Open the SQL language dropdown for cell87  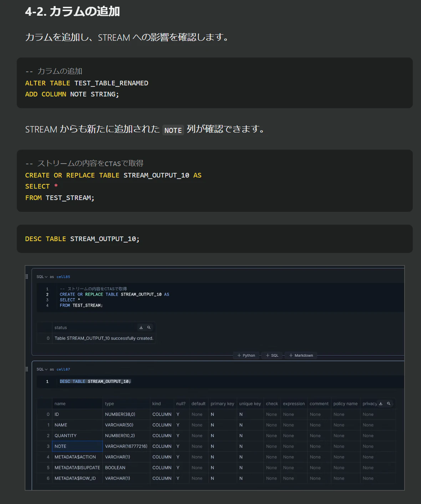[x=42, y=369]
